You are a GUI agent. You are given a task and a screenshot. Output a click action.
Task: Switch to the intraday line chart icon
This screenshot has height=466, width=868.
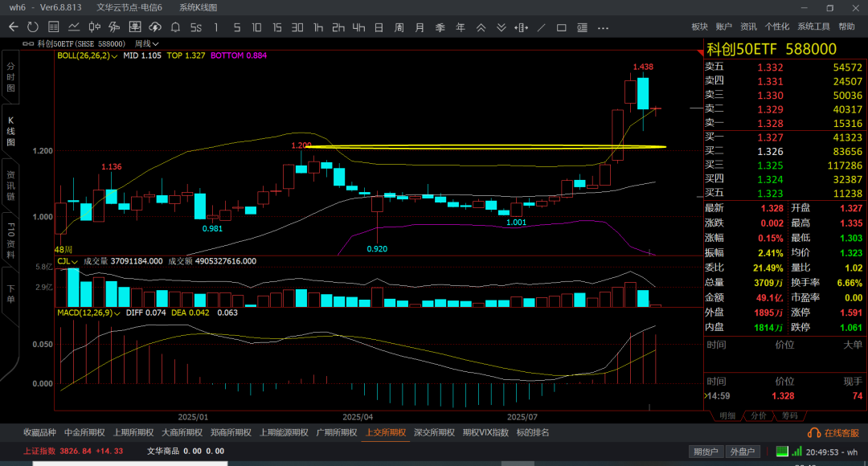click(74, 27)
